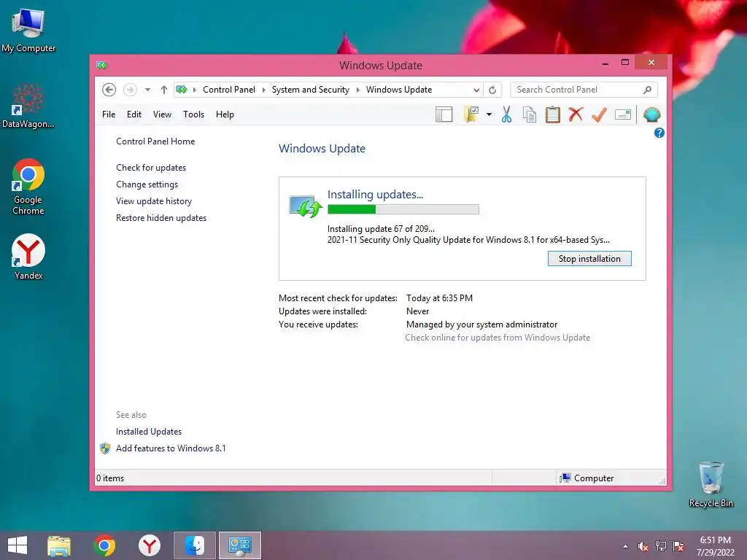
Task: Go up one level with Up arrow
Action: click(164, 90)
